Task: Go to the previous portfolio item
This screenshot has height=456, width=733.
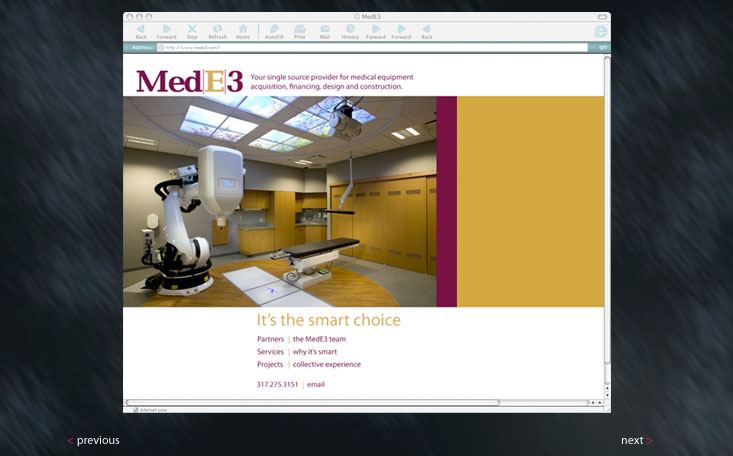Action: pyautogui.click(x=94, y=440)
